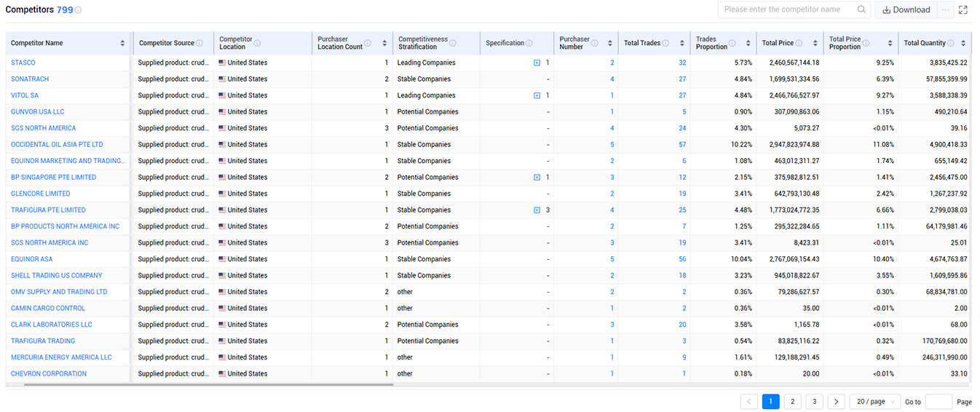Click total trades 56 for EQUINOR ASA
The image size is (980, 412).
click(x=682, y=259)
